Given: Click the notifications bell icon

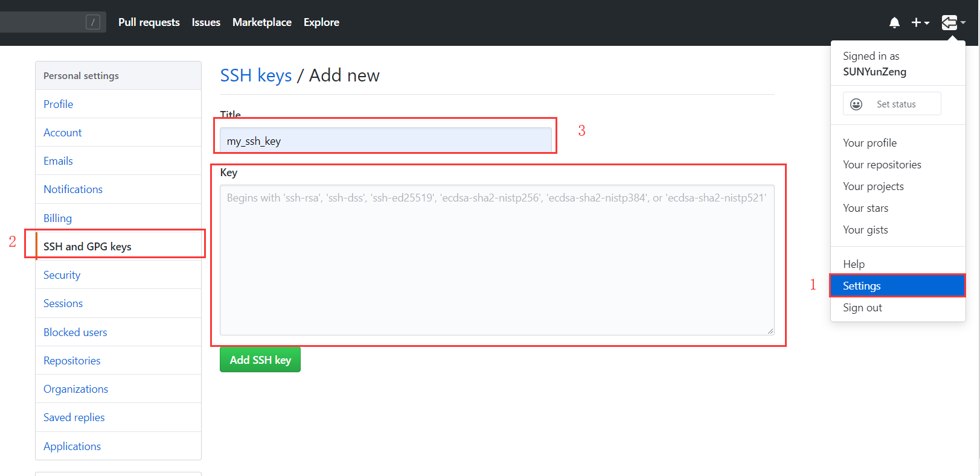Looking at the screenshot, I should point(894,23).
